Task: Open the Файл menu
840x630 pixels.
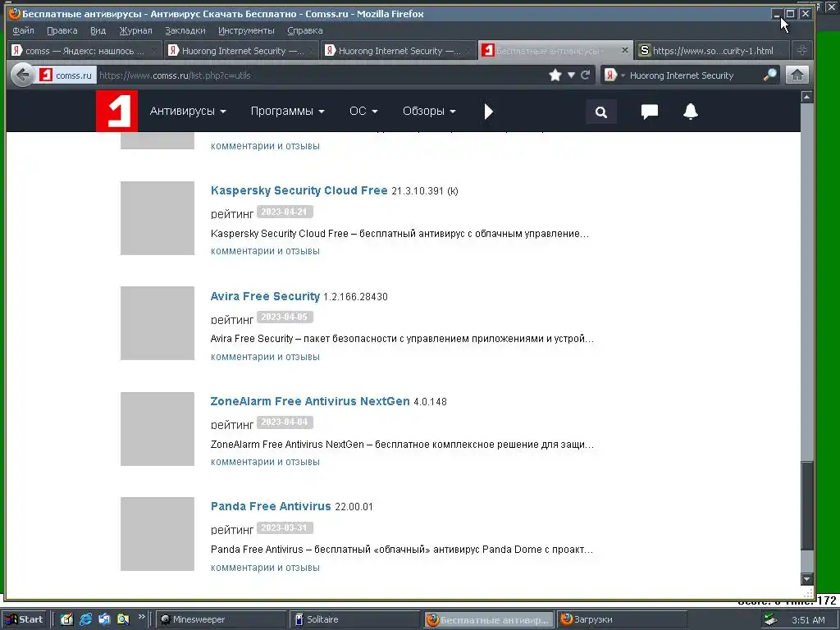Action: (23, 30)
